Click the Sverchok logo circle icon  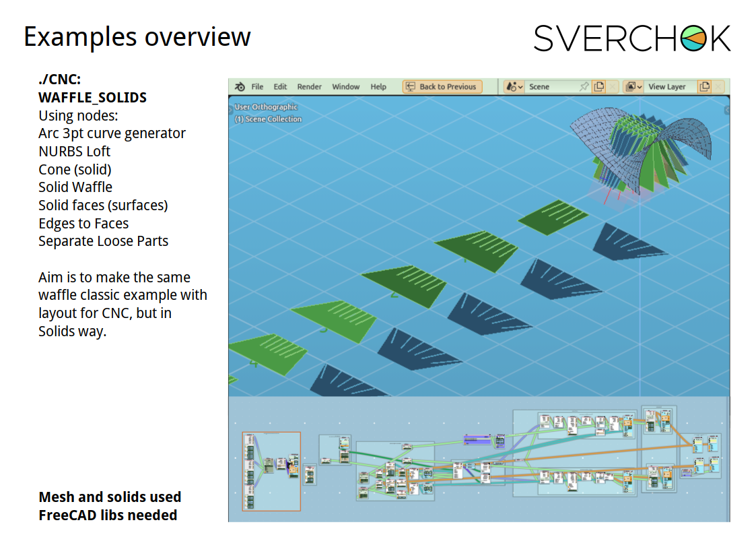pos(693,38)
